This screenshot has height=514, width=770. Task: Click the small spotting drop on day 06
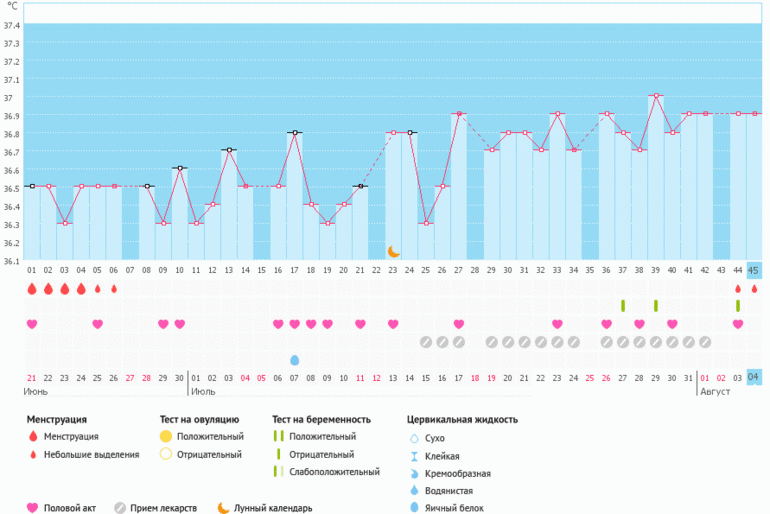pyautogui.click(x=114, y=289)
